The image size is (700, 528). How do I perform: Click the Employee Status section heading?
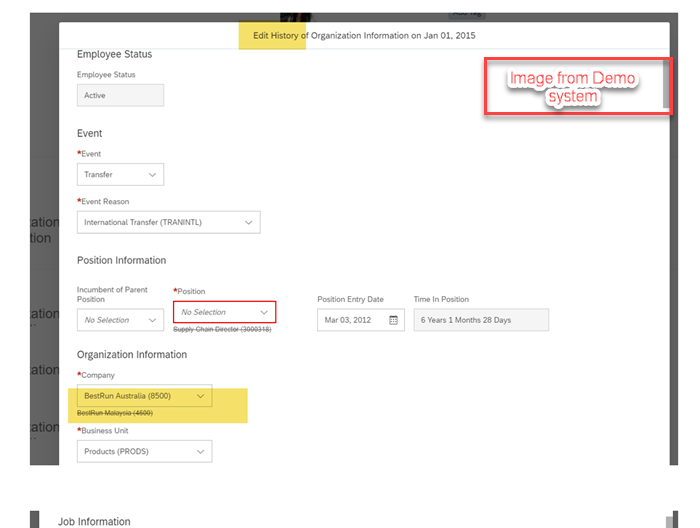(x=114, y=54)
